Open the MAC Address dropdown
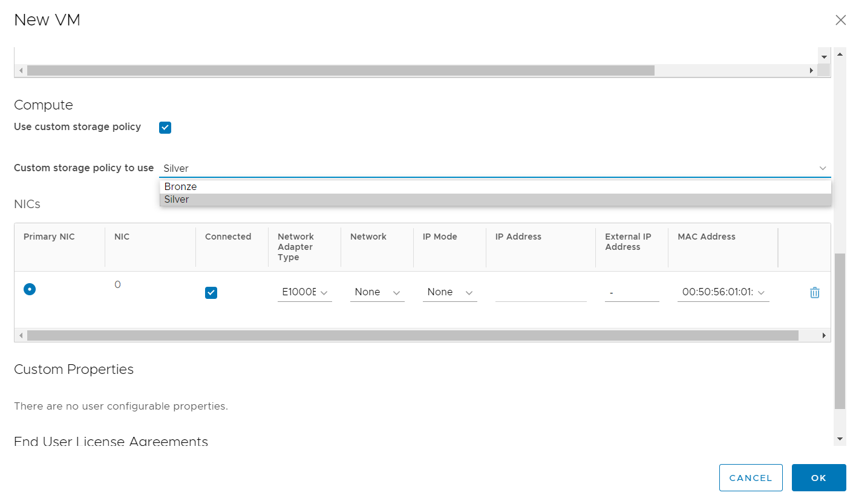The width and height of the screenshot is (856, 504). click(x=723, y=292)
